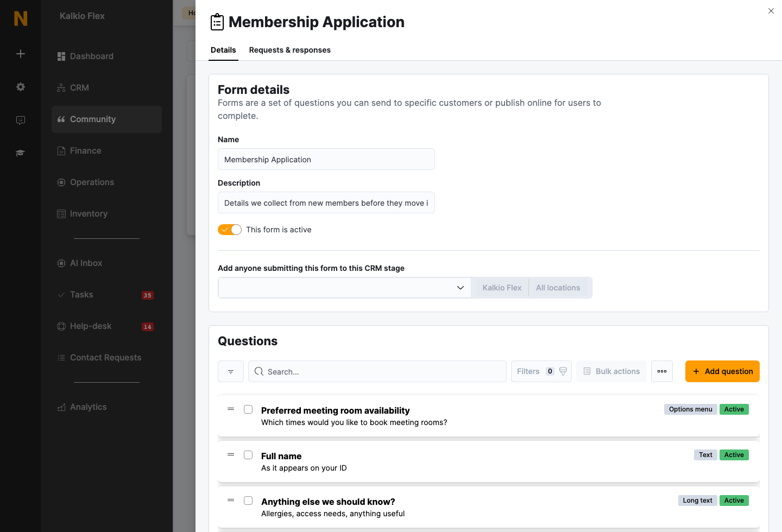The width and height of the screenshot is (782, 532).
Task: Go to Finance in the sidebar
Action: pyautogui.click(x=106, y=151)
